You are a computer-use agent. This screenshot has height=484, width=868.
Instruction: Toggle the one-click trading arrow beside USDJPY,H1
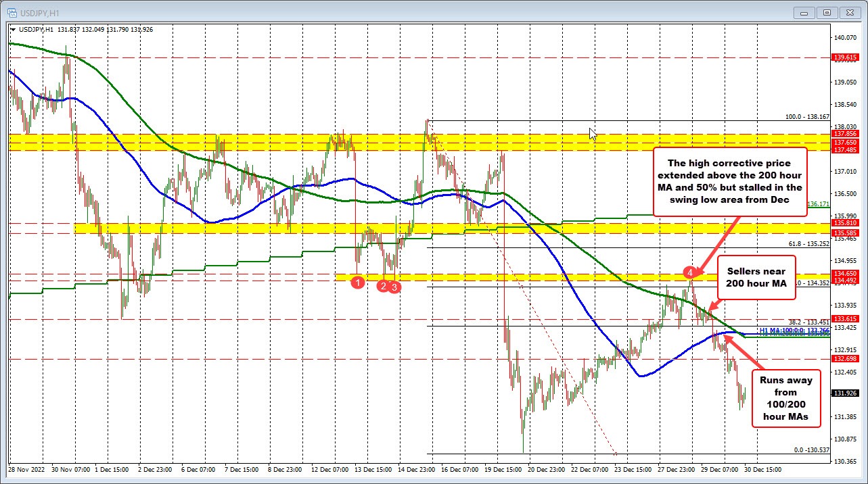(14, 28)
